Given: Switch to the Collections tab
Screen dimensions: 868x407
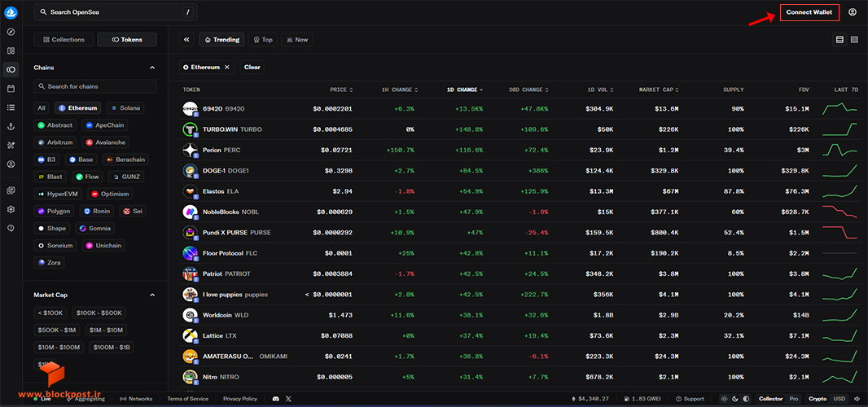Looking at the screenshot, I should (x=64, y=40).
